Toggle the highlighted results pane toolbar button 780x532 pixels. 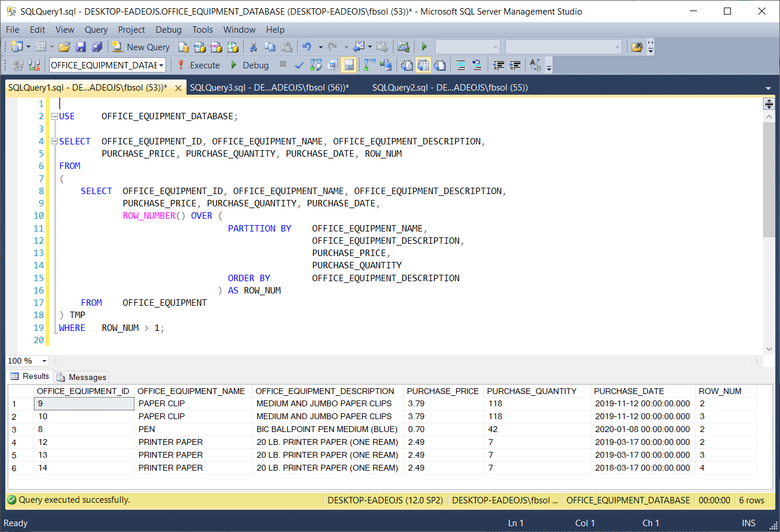point(349,65)
